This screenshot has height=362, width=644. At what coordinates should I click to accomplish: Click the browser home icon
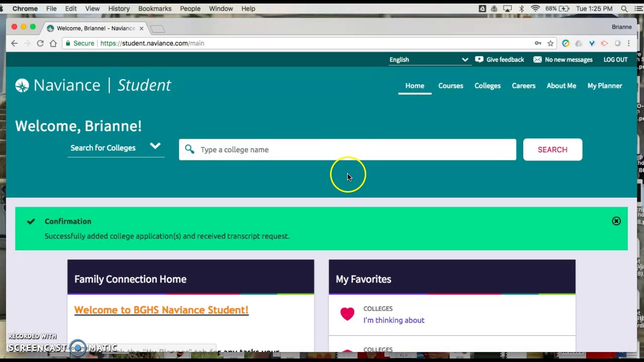53,43
